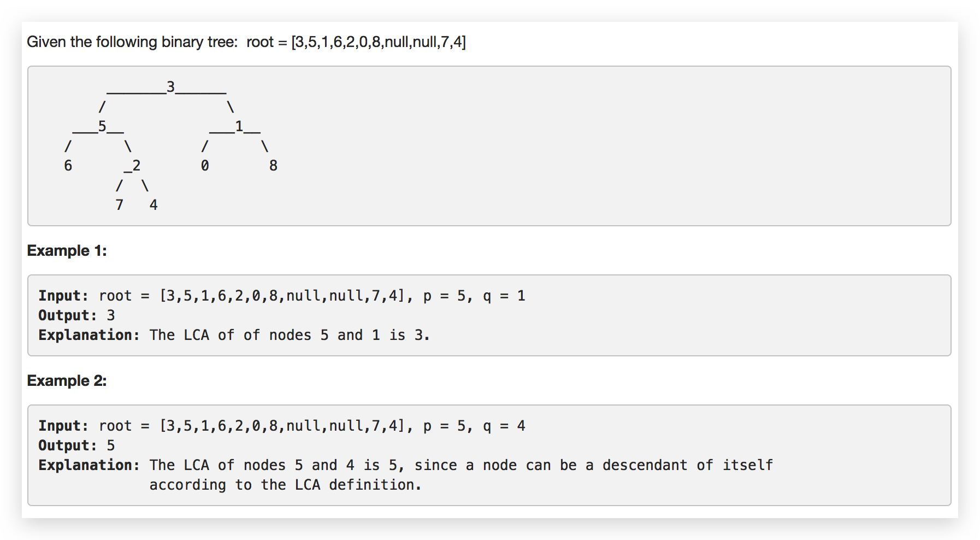
Task: Click the 'Output: 5' line
Action: [76, 445]
